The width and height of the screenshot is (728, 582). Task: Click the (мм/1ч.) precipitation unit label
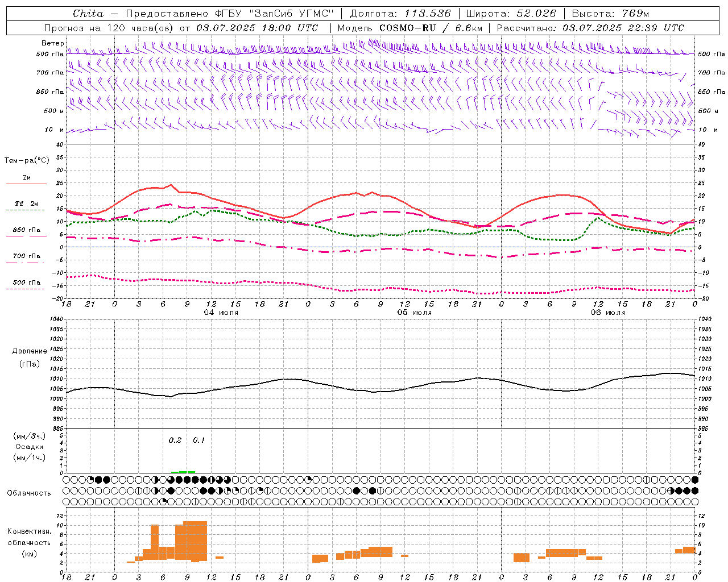click(x=30, y=458)
